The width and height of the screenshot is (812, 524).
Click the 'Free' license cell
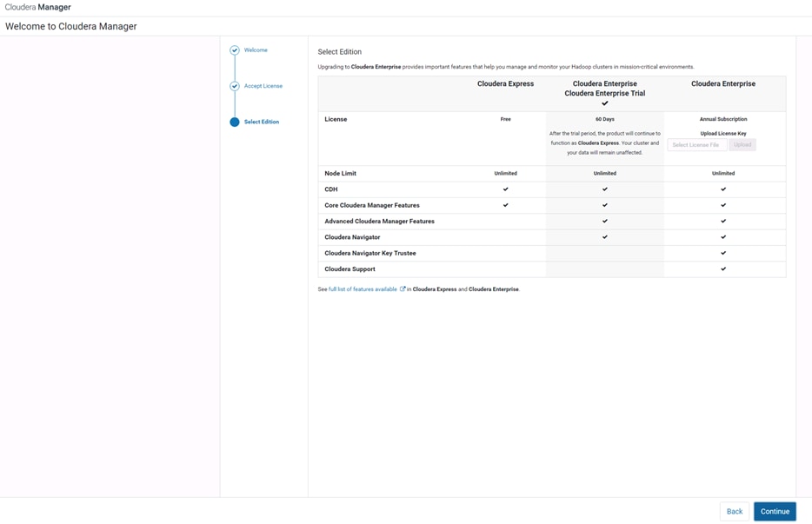(505, 120)
